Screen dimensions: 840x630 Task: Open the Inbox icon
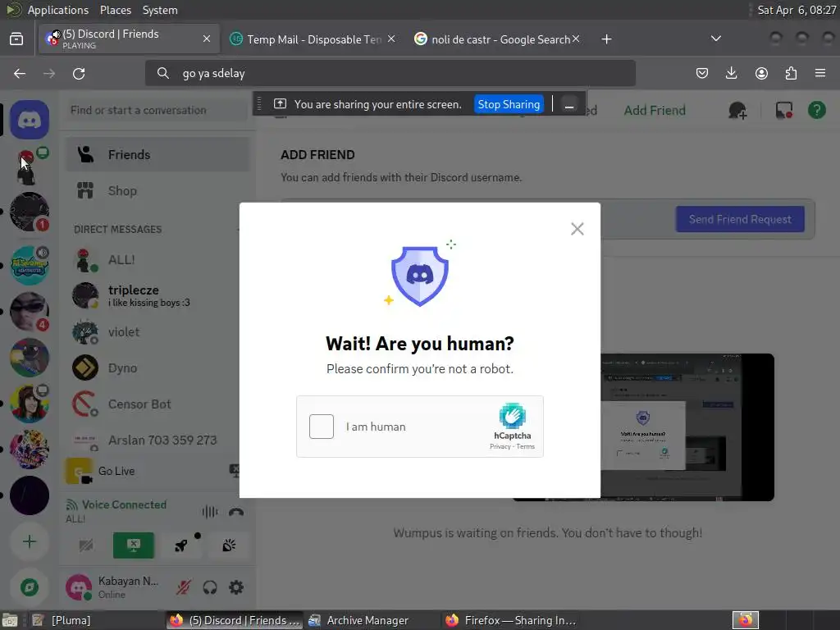[x=783, y=111]
